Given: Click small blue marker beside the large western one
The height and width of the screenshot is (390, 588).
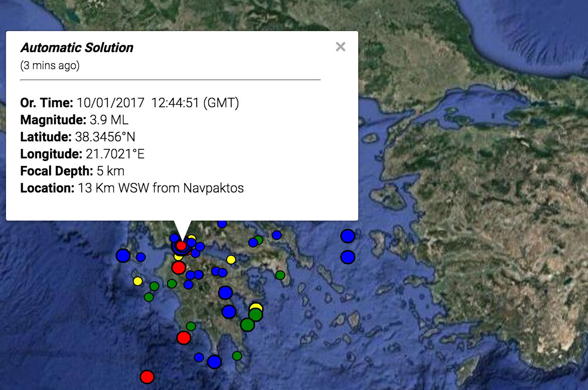Looking at the screenshot, I should (x=140, y=257).
